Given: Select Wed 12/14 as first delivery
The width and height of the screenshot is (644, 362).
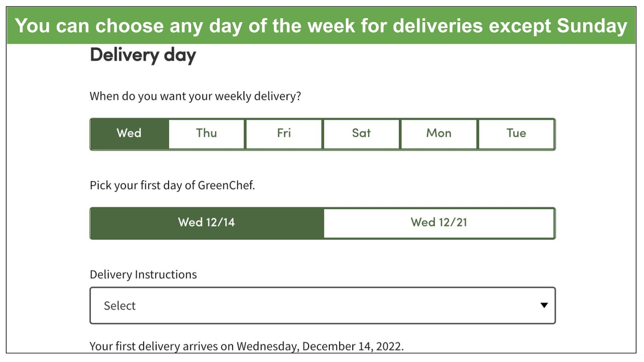Looking at the screenshot, I should coord(207,223).
